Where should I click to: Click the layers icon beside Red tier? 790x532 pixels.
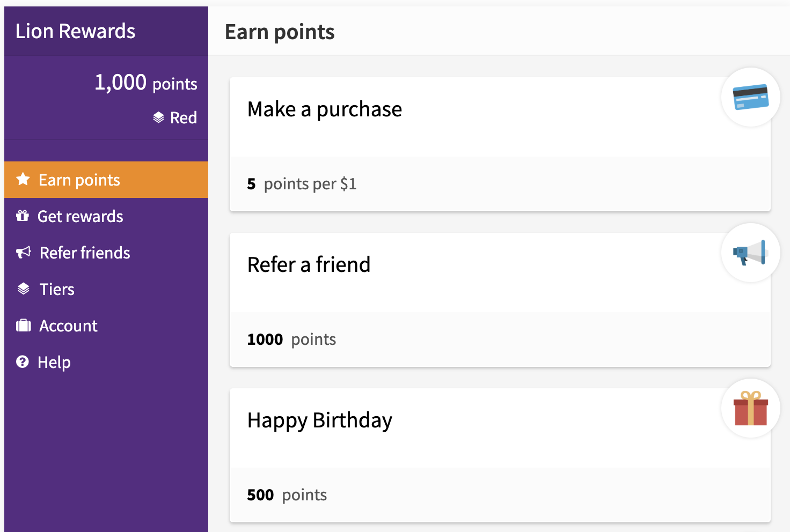coord(158,117)
